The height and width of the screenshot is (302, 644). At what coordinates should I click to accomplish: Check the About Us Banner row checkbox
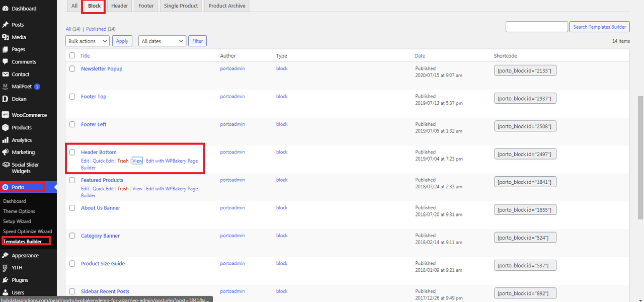(x=72, y=208)
